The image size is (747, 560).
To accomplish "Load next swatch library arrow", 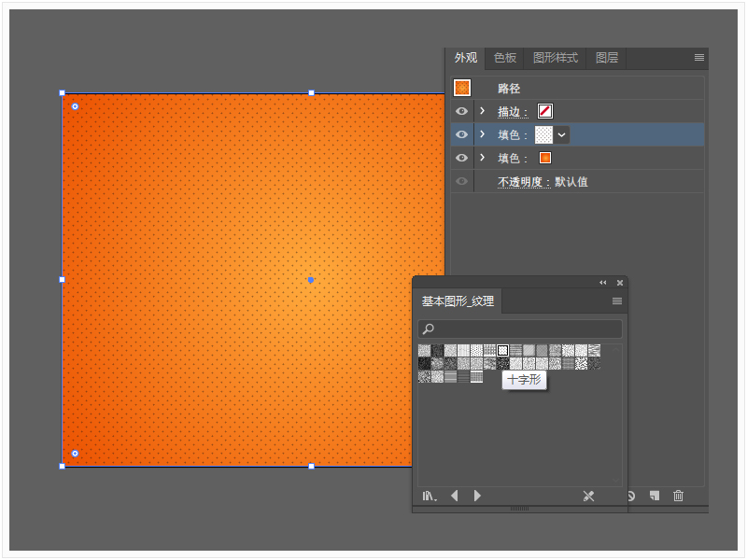I will (x=477, y=496).
